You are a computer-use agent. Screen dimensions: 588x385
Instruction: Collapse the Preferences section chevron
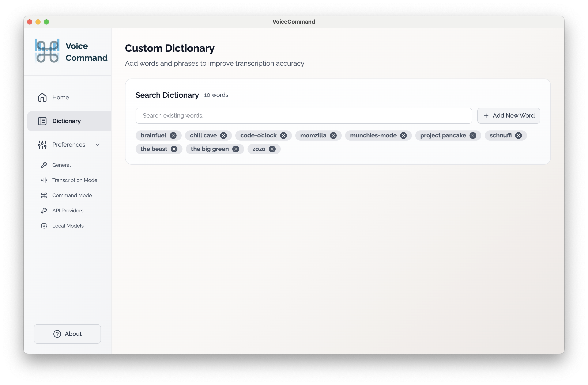coord(98,145)
